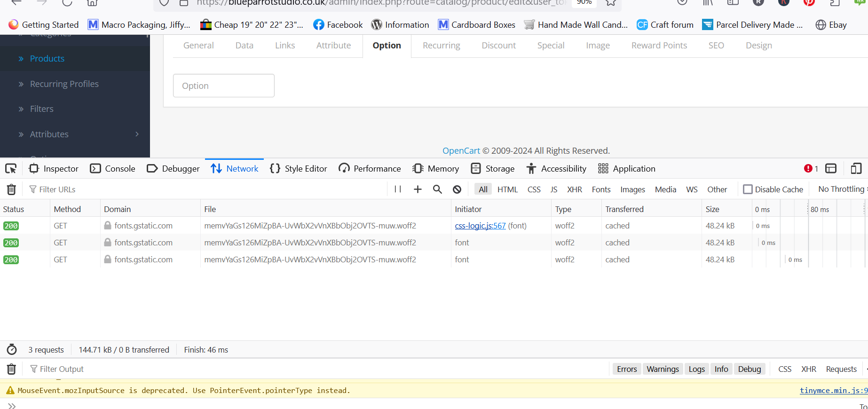Sort by the Transferred column header
Viewport: 868px width, 409px height.
pyautogui.click(x=652, y=209)
